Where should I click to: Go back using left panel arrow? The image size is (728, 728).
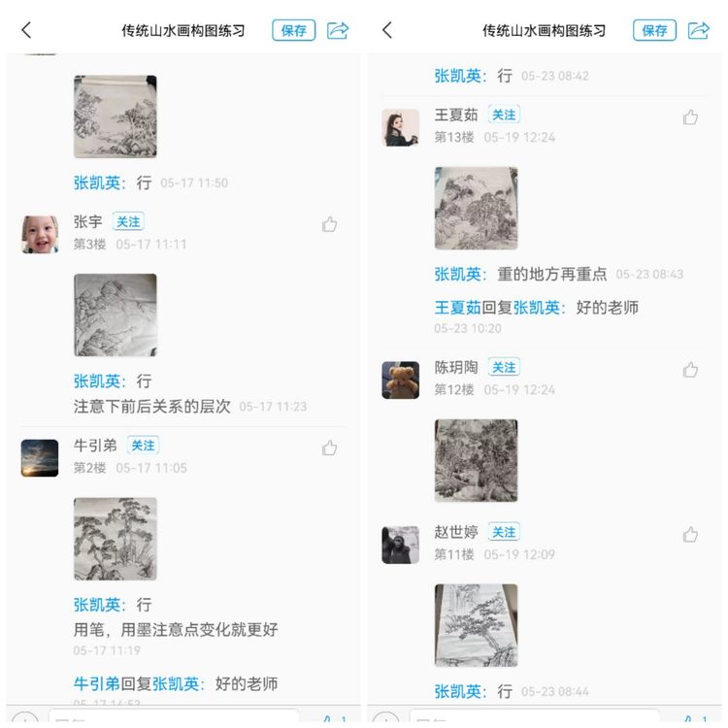pyautogui.click(x=26, y=30)
